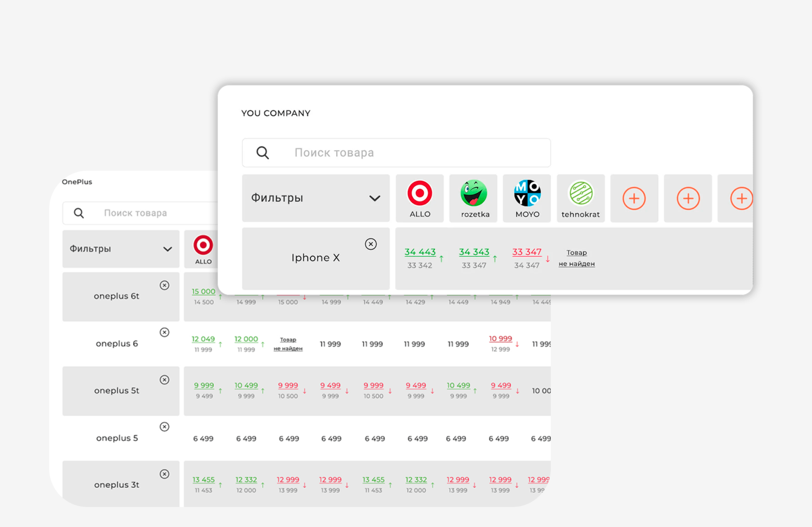Add a new competitor using first plus icon
The width and height of the screenshot is (812, 527).
[634, 198]
